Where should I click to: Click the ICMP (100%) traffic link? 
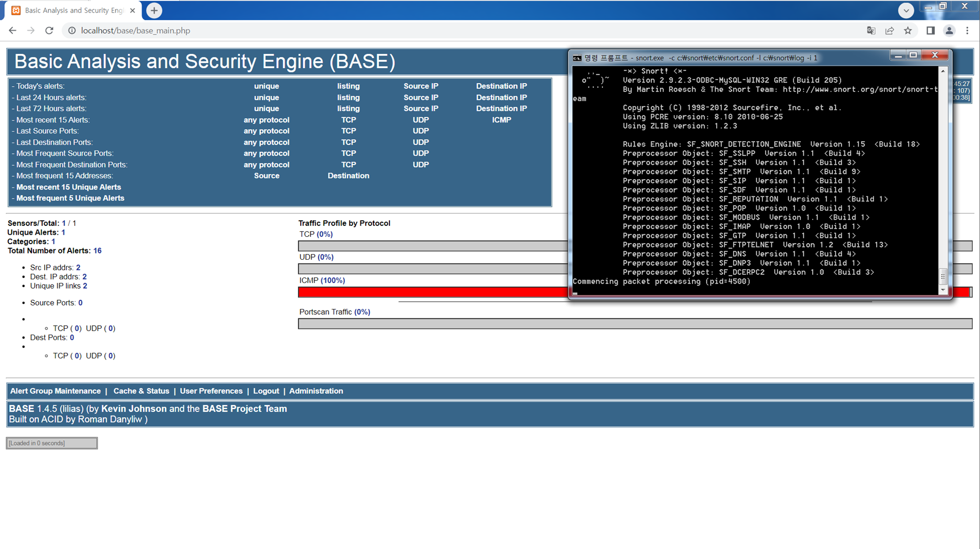pos(332,280)
